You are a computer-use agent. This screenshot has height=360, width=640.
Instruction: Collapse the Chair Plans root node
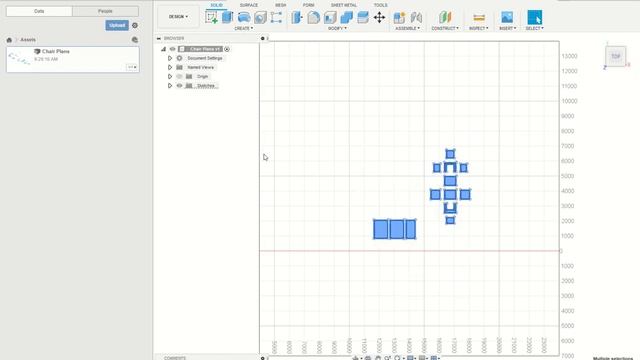pyautogui.click(x=163, y=49)
